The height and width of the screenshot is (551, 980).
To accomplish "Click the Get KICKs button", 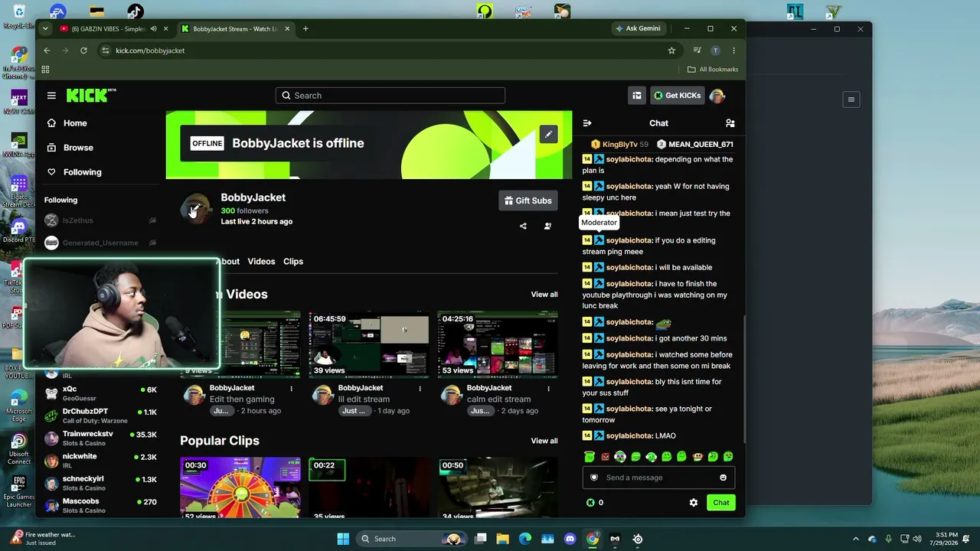I will [677, 96].
